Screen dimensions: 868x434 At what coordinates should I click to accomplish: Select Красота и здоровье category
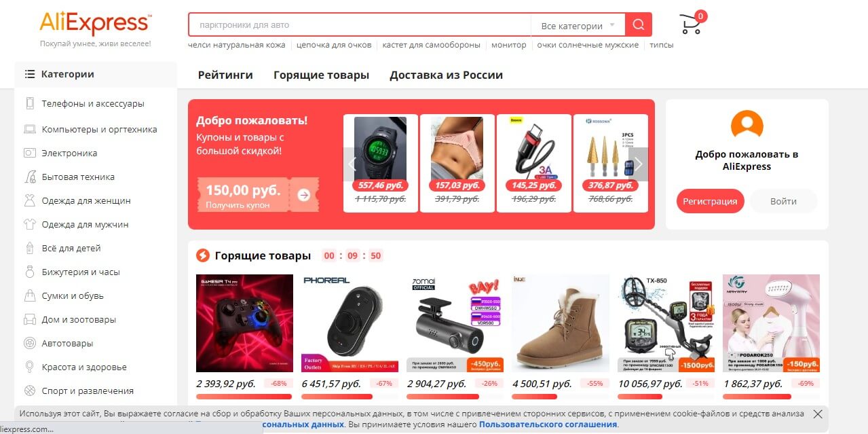(84, 367)
